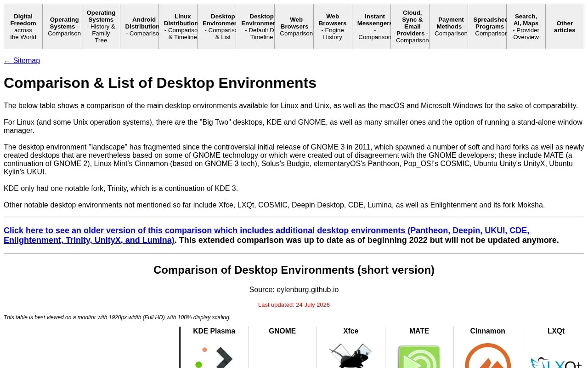
Task: Open Android Distributions - Comparison page
Action: point(140,27)
